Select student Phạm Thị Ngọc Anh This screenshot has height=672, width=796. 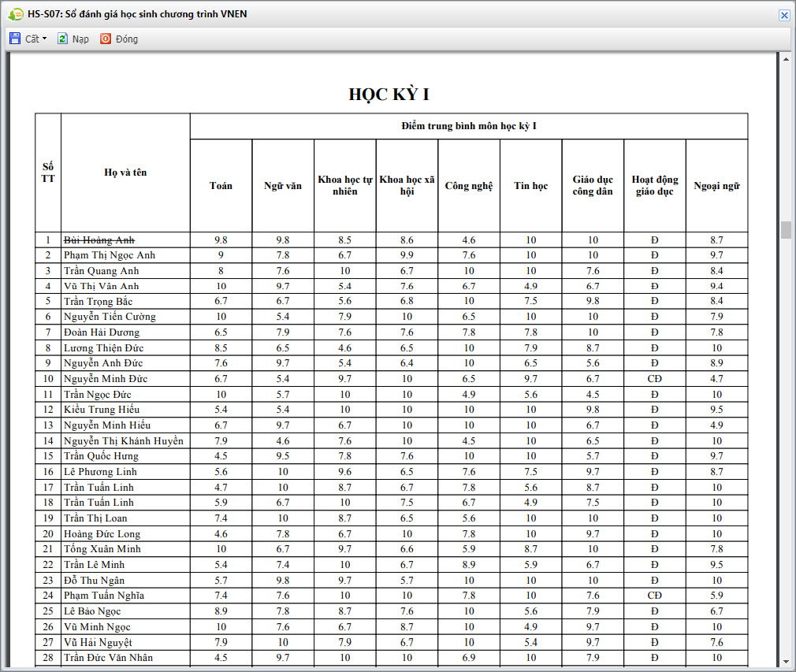pyautogui.click(x=110, y=255)
